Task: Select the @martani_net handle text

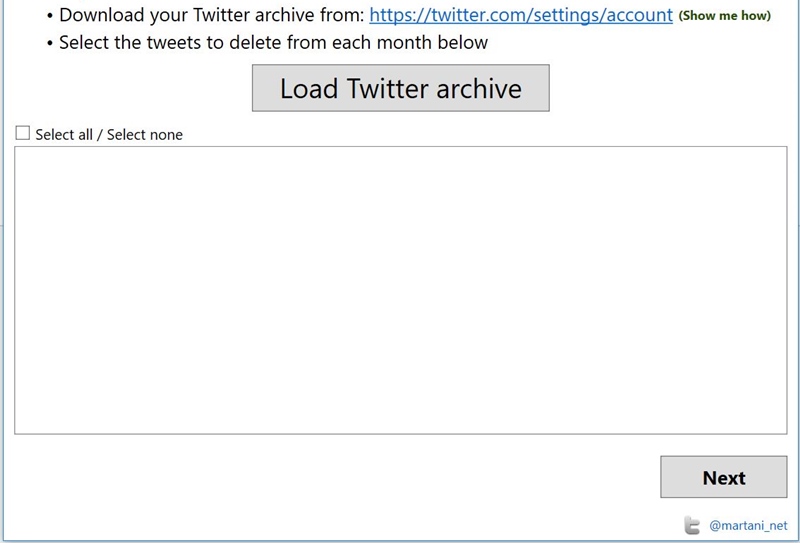Action: [748, 525]
